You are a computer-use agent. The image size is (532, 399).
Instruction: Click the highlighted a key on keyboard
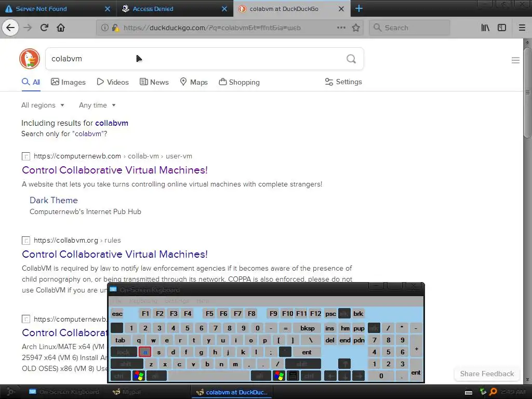coord(144,352)
